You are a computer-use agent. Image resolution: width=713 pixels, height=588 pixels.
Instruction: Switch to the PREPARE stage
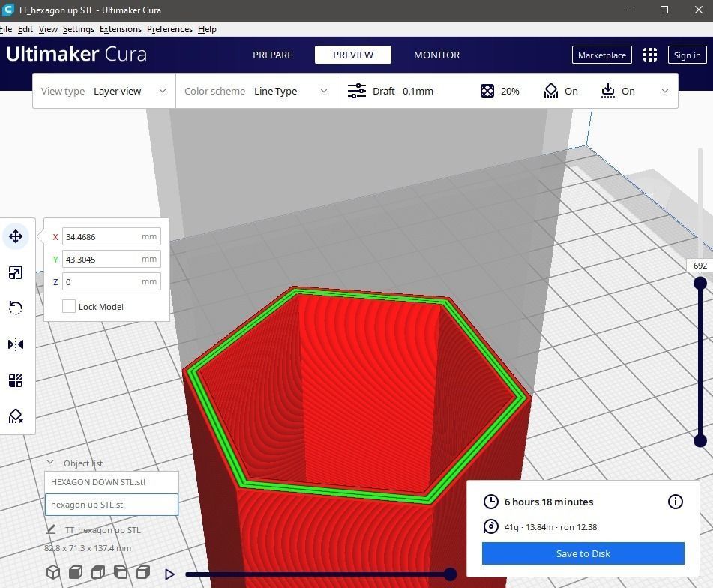pyautogui.click(x=272, y=55)
